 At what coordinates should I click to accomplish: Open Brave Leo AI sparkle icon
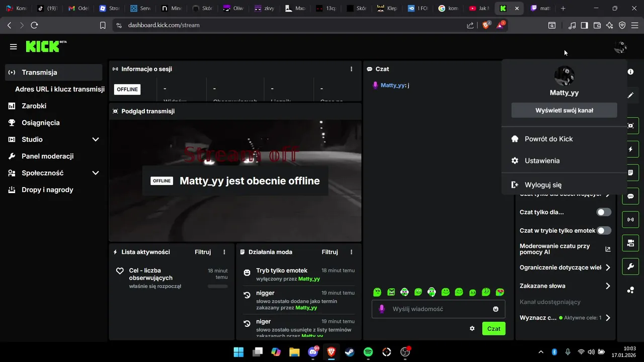pyautogui.click(x=610, y=25)
